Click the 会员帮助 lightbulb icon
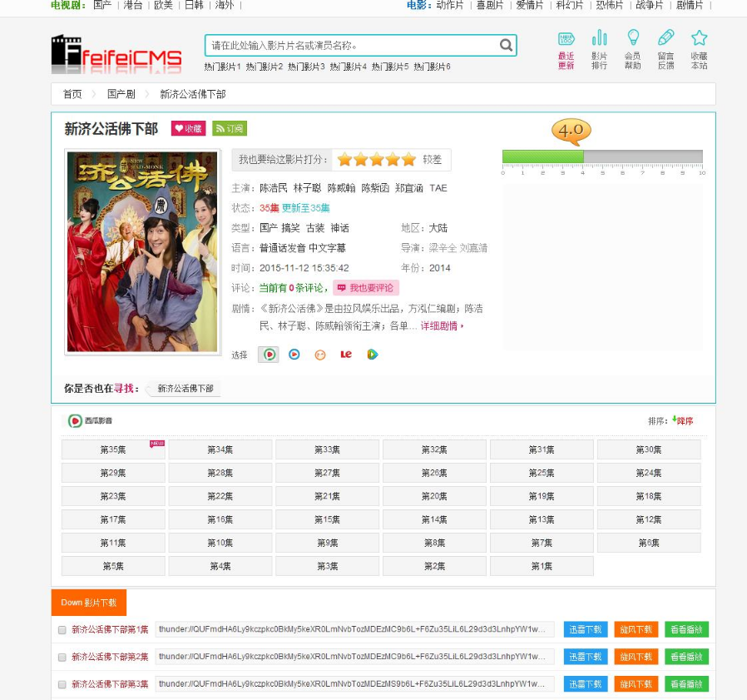Image resolution: width=747 pixels, height=700 pixels. [633, 50]
